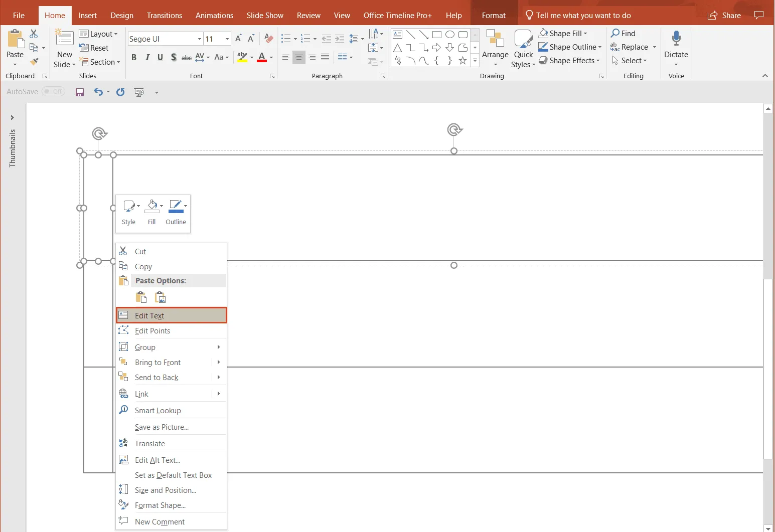
Task: Click the Clear All Formatting eraser icon
Action: click(x=269, y=39)
